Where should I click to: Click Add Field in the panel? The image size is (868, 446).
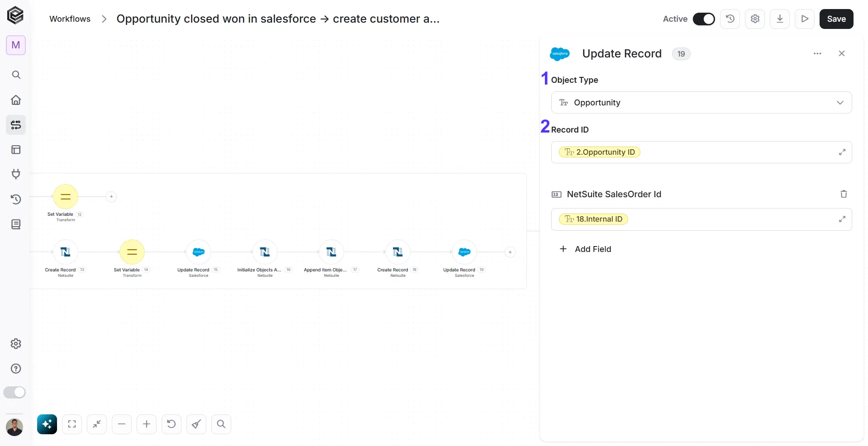586,249
